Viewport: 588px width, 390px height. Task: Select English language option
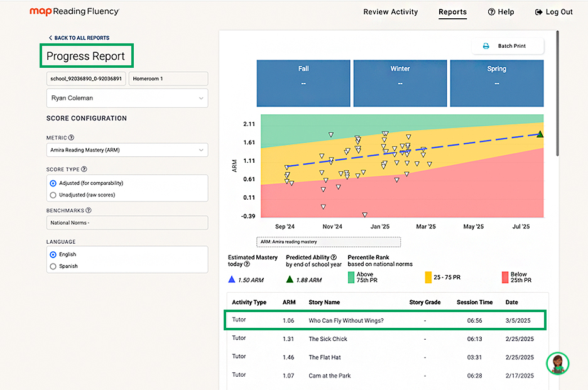click(53, 254)
